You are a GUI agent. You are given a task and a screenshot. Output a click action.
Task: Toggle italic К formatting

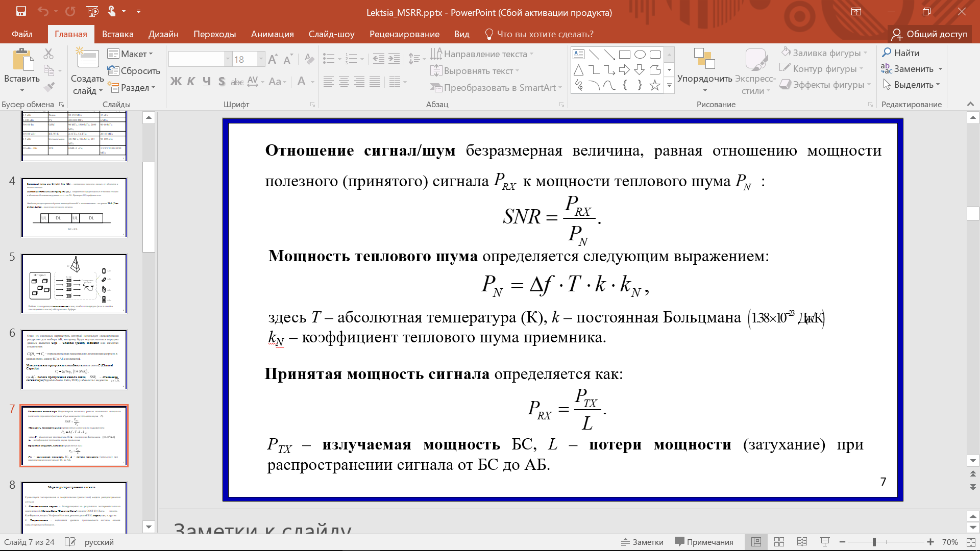pos(191,81)
